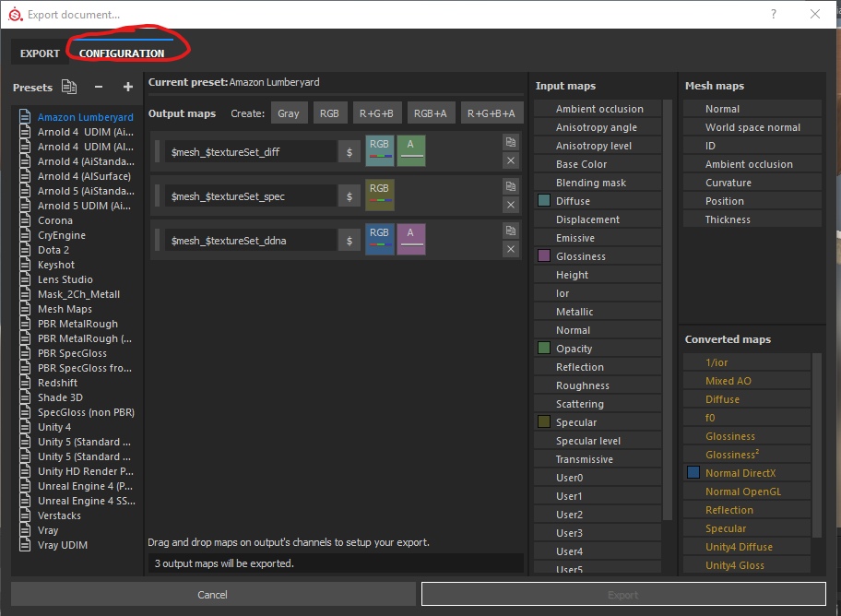Click the $ button for the _ddna map

[349, 241]
